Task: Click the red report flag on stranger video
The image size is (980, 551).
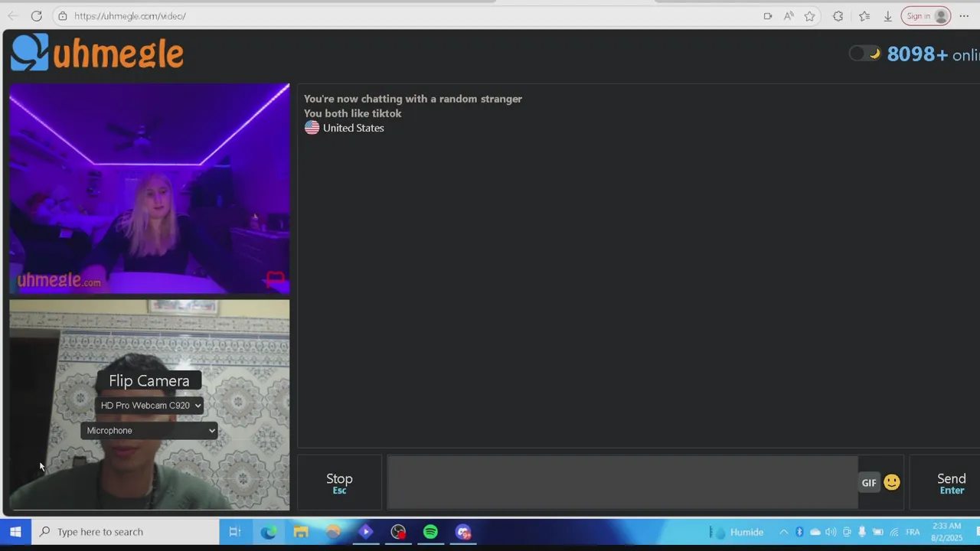Action: [x=276, y=279]
